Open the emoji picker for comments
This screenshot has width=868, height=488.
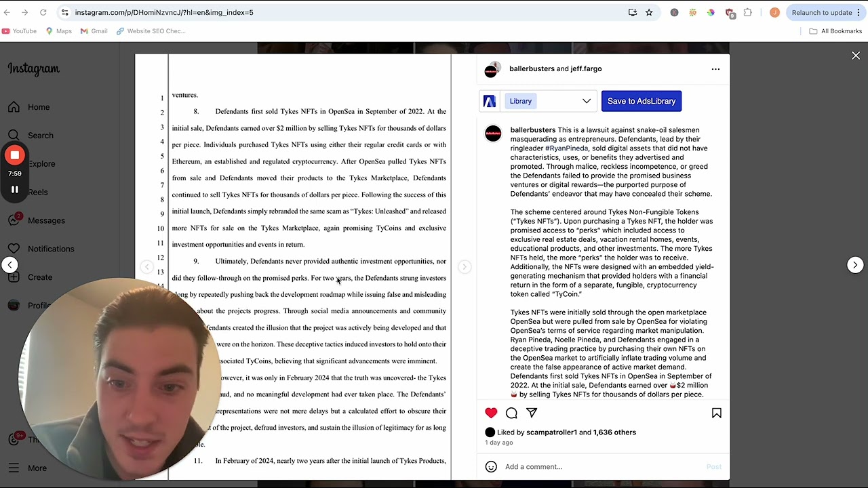point(491,466)
